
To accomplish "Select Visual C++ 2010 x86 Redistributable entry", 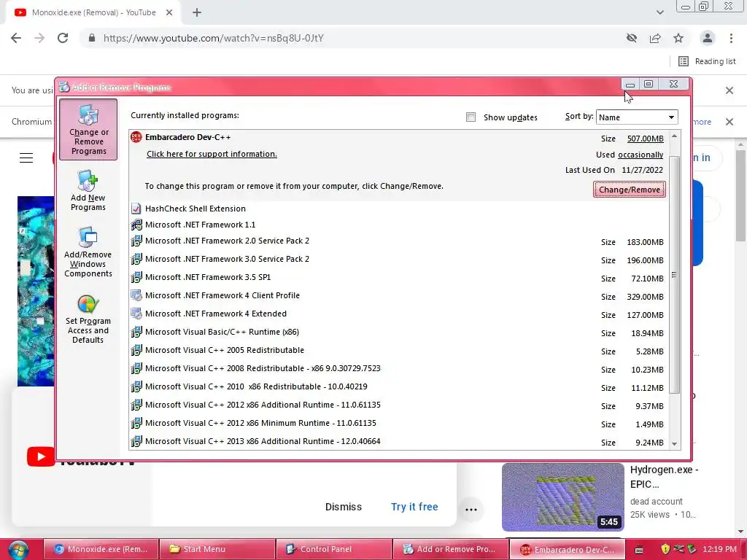I will point(398,387).
